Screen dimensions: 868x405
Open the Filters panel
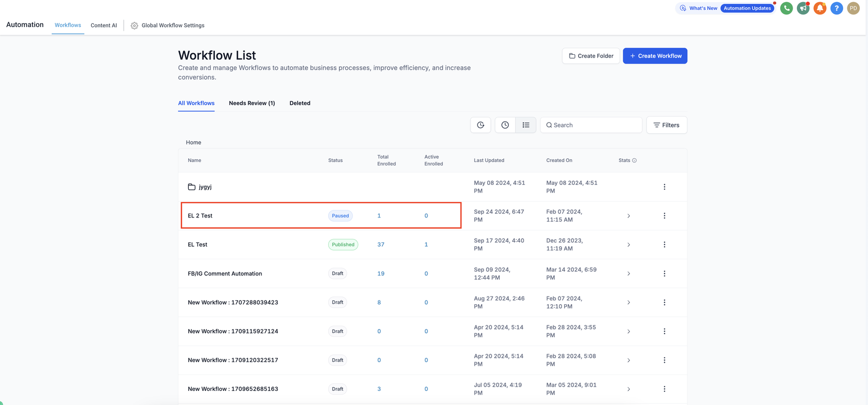[x=666, y=125]
